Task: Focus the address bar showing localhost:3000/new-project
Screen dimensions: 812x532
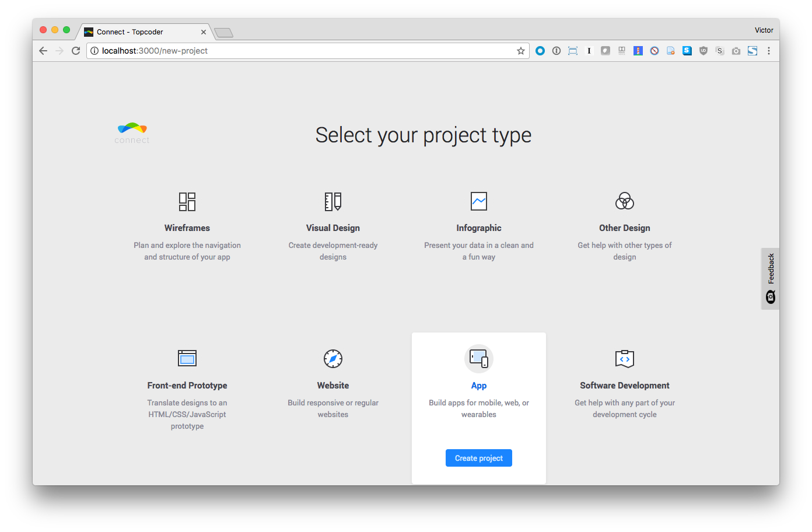Action: [308, 51]
